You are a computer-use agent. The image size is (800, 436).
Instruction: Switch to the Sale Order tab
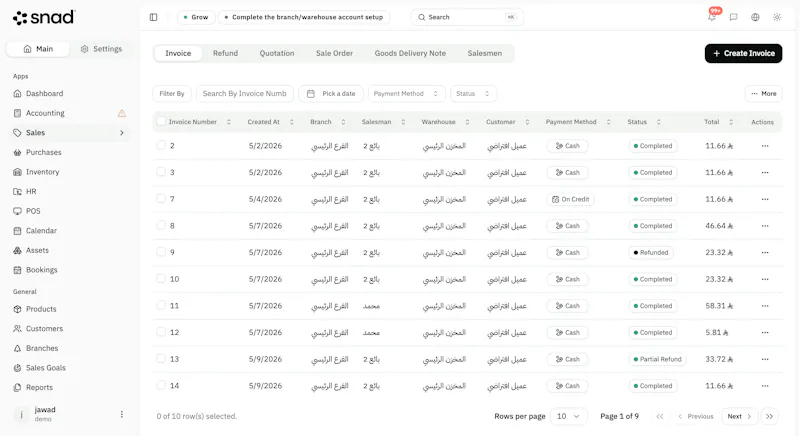[x=334, y=53]
